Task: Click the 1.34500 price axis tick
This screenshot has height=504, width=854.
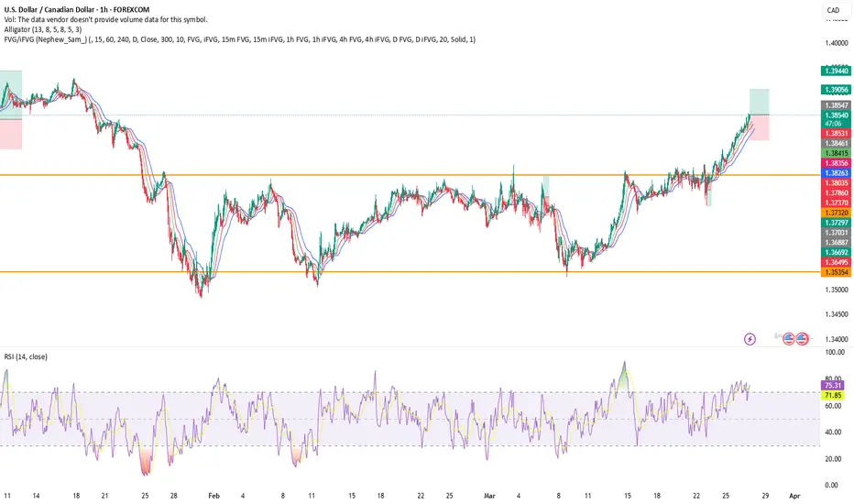Action: click(837, 314)
